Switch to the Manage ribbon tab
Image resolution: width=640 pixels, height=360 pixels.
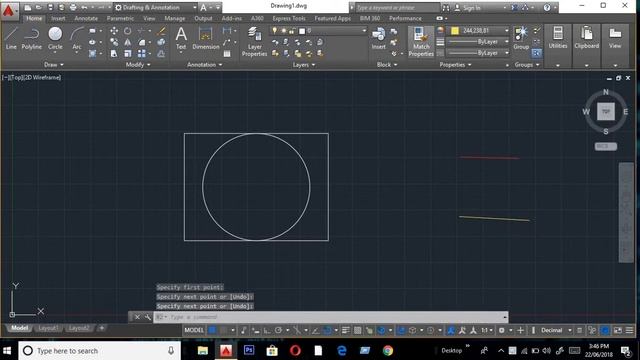(175, 18)
